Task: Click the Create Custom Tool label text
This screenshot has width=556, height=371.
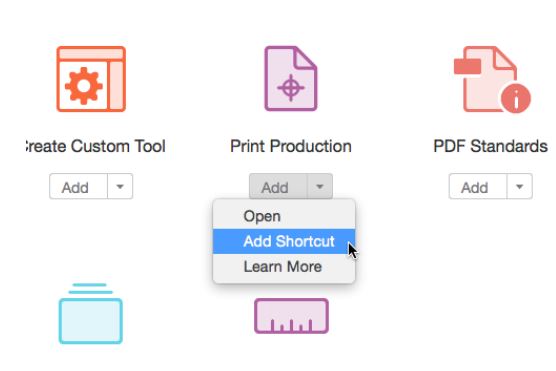Action: click(96, 146)
